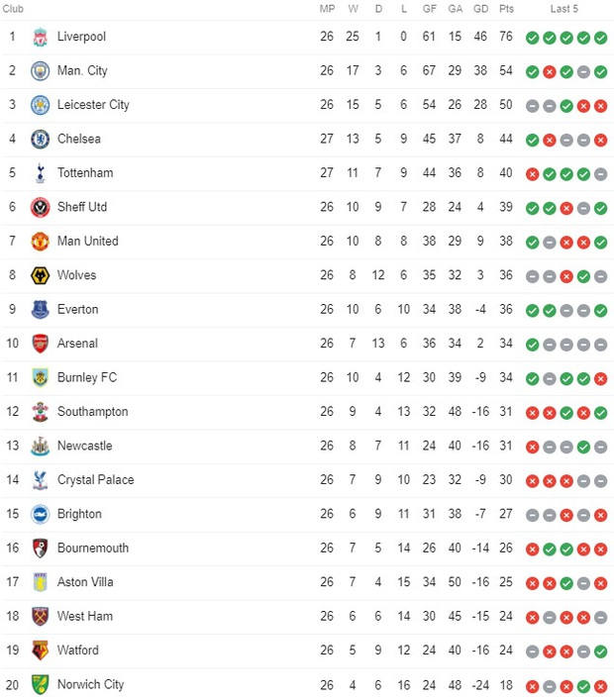
Task: Click Arsenal's only green win indicator
Action: tap(532, 345)
